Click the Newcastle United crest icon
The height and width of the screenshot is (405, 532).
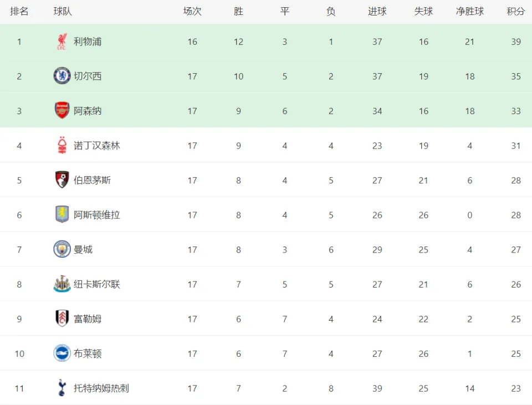(62, 284)
